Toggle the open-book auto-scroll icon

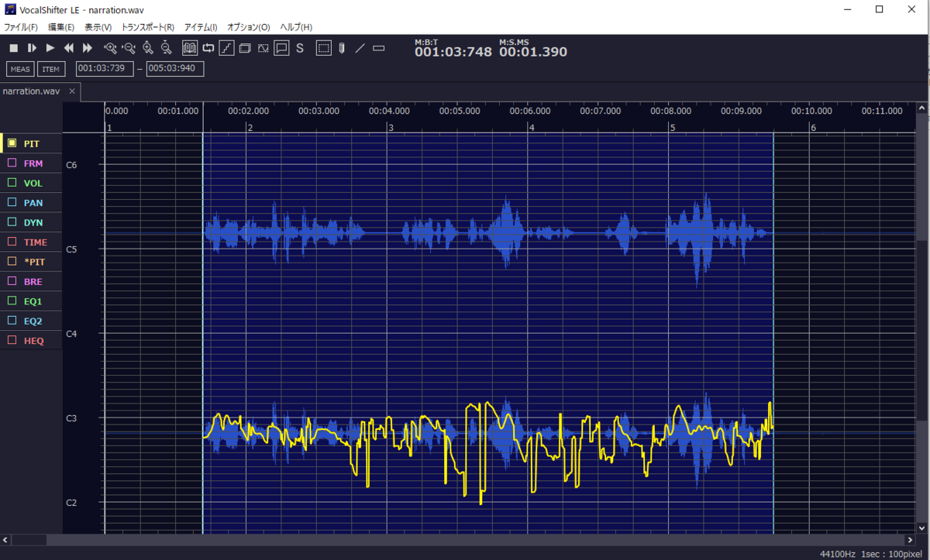click(x=190, y=48)
